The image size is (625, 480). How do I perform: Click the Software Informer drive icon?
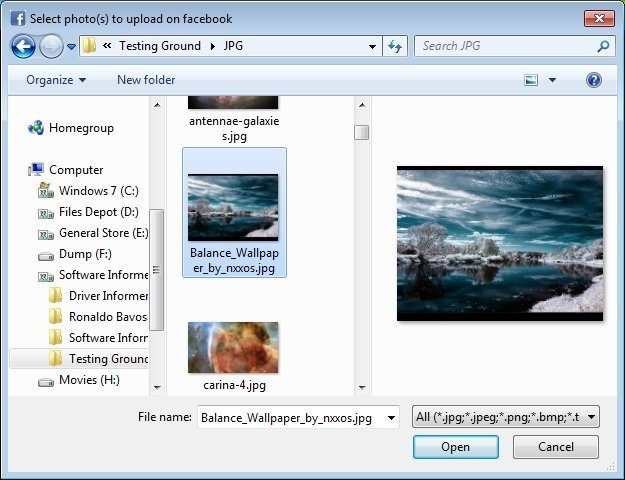(45, 276)
